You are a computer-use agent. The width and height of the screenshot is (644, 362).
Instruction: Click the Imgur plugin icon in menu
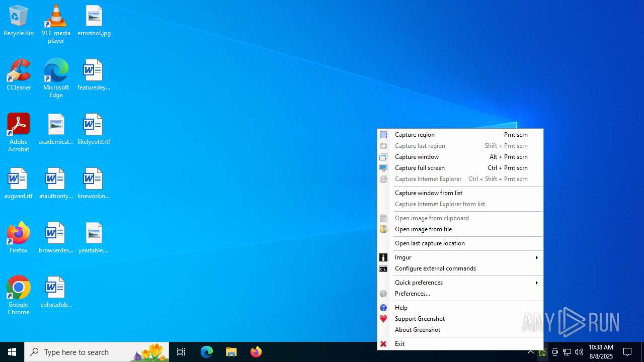(383, 257)
